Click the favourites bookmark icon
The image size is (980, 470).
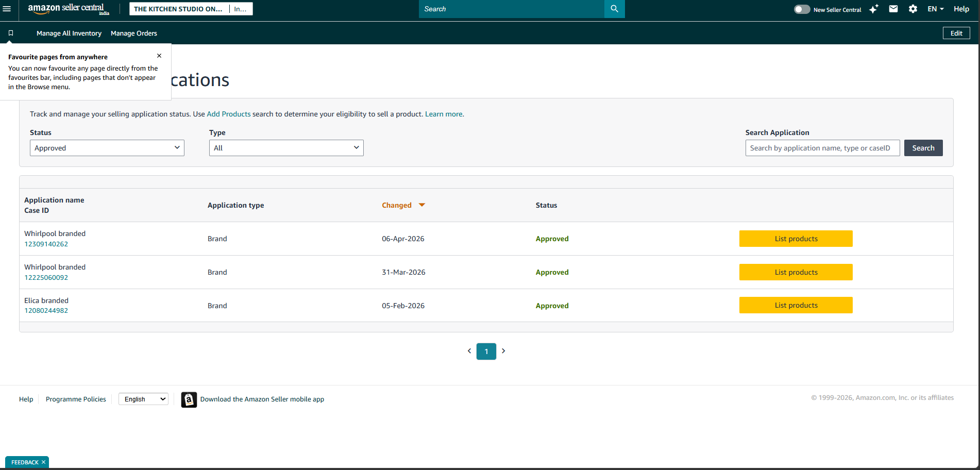pos(10,33)
